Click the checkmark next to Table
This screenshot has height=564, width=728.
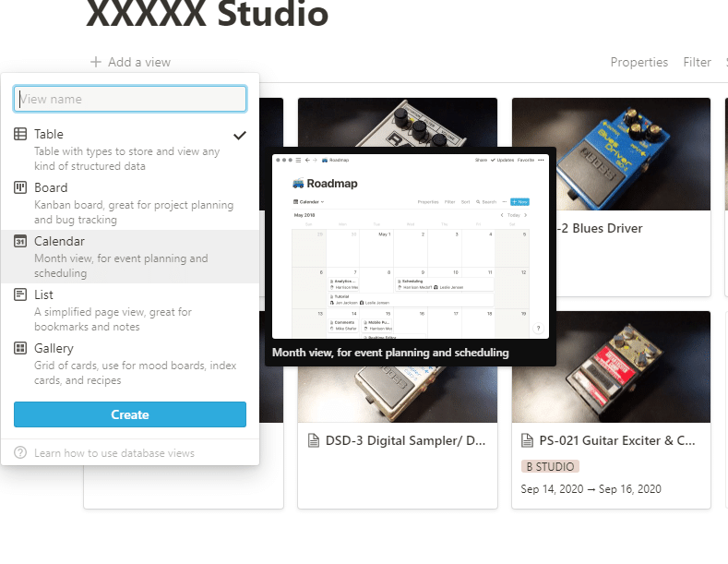pyautogui.click(x=240, y=135)
